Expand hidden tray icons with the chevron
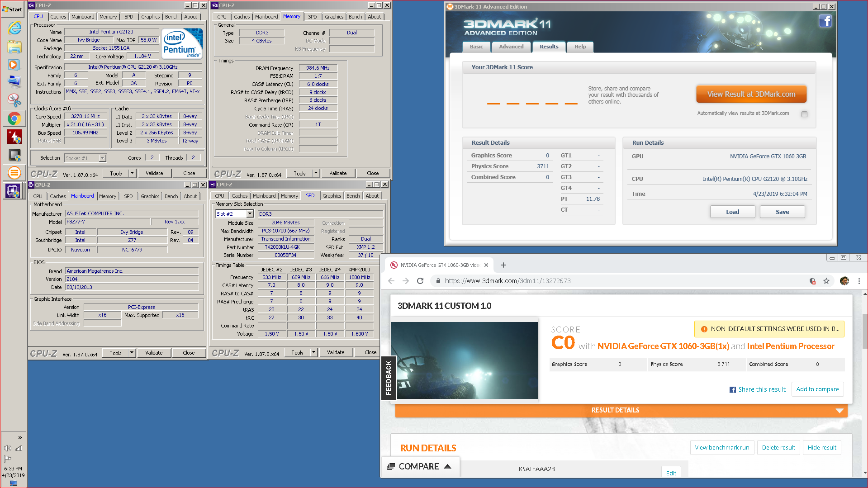This screenshot has height=488, width=868. 20,437
